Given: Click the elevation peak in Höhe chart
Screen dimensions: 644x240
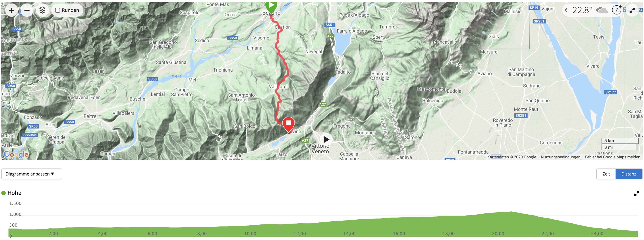Looking at the screenshot, I should 511,212.
